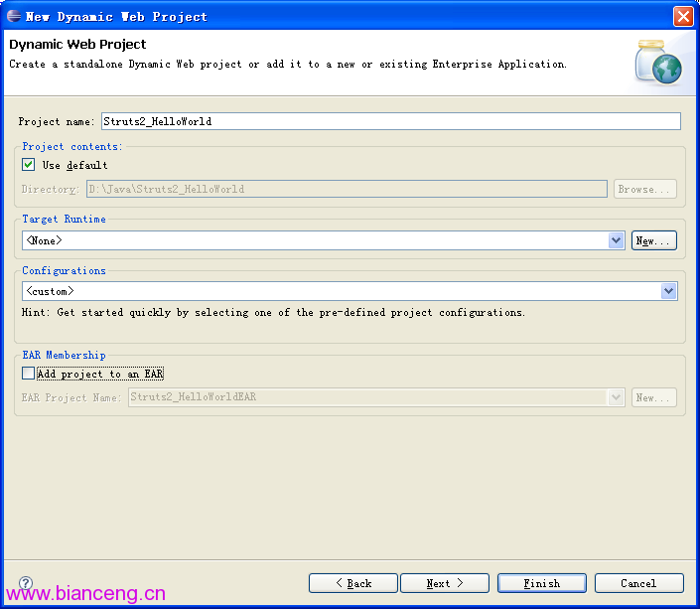This screenshot has width=700, height=609.
Task: Click New button beside EAR Project Name
Action: 654,397
